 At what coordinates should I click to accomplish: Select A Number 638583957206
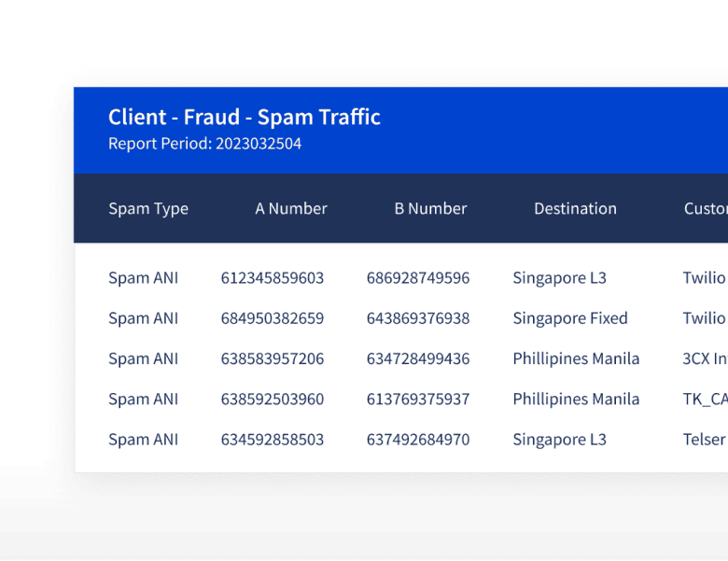273,358
